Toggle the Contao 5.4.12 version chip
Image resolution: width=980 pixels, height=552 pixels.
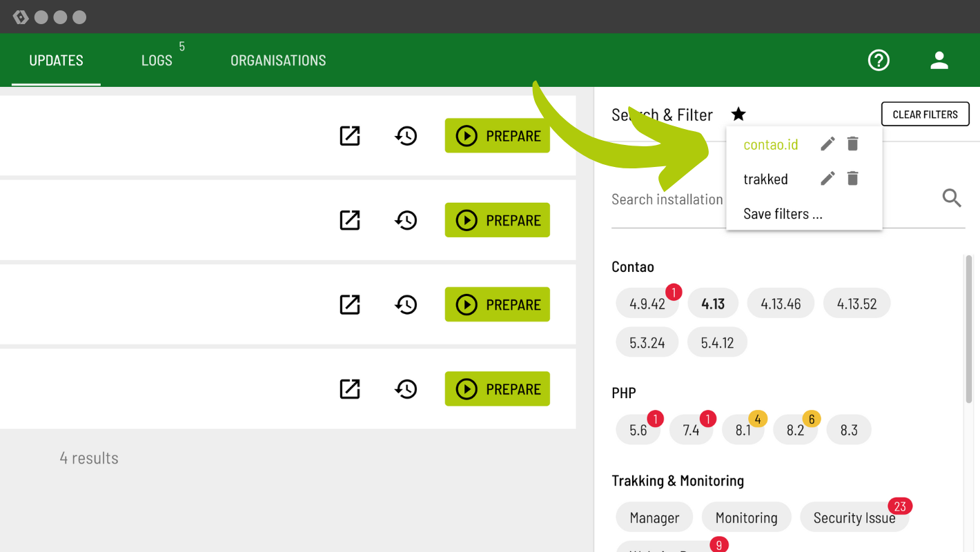(717, 343)
